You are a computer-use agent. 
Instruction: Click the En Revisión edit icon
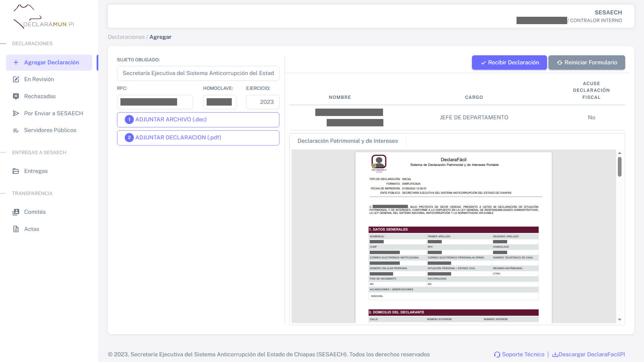[16, 79]
